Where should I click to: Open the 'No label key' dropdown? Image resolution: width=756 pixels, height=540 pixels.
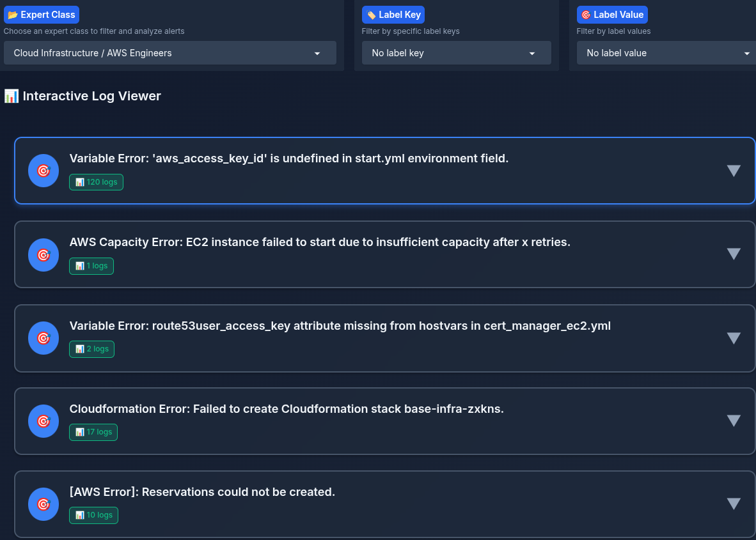coord(456,53)
